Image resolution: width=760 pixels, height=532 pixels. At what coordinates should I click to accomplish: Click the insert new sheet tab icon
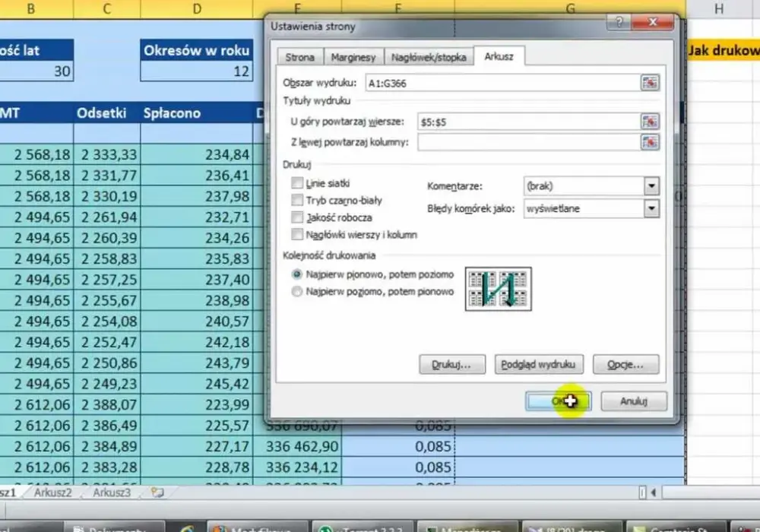click(157, 492)
